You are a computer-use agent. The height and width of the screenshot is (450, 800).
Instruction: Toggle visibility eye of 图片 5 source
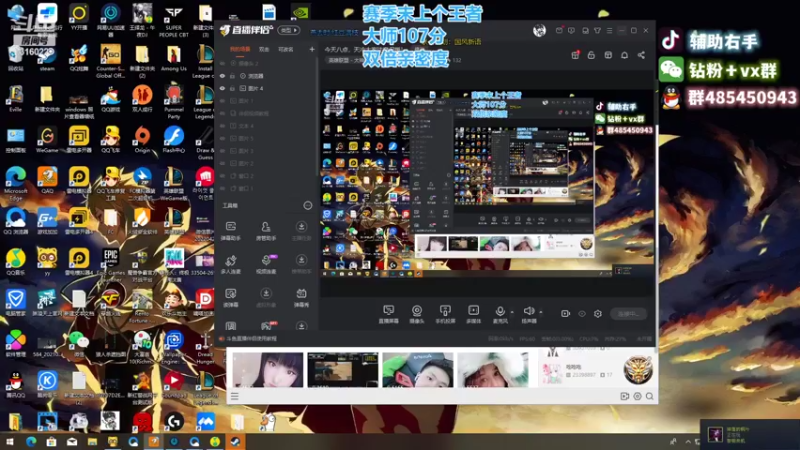click(222, 138)
